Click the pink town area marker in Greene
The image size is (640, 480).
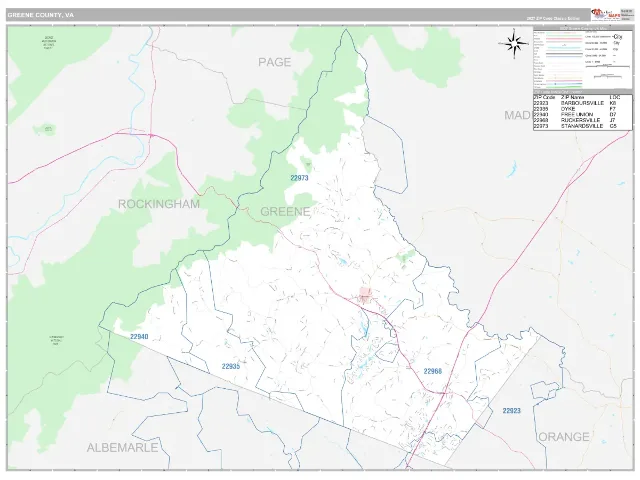pyautogui.click(x=365, y=294)
